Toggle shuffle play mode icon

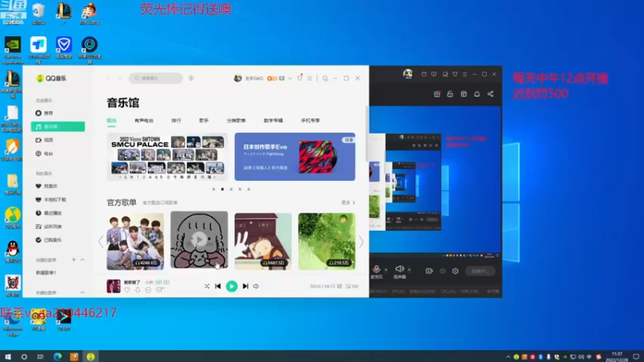pyautogui.click(x=207, y=286)
